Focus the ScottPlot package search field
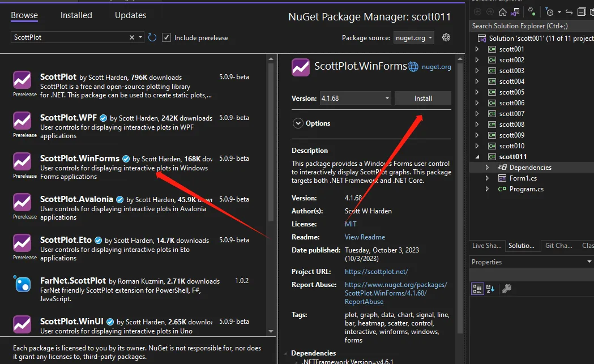The width and height of the screenshot is (594, 364). (70, 37)
